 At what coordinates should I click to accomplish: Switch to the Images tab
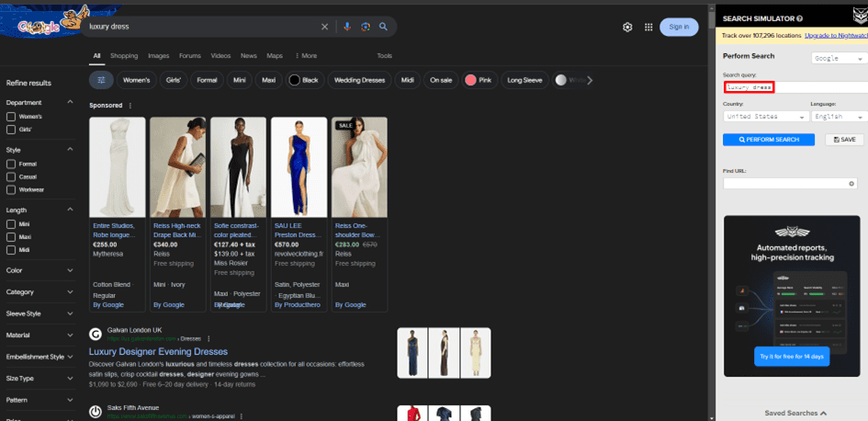coord(158,56)
